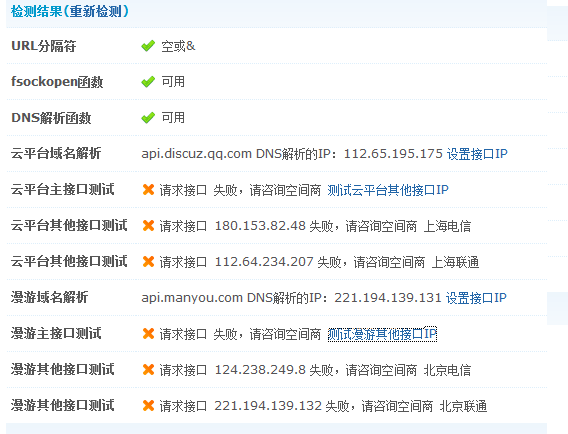Screen dimensions: 568x434
Task: Click 可用 value in fsockopen函数 row
Action: pyautogui.click(x=173, y=82)
